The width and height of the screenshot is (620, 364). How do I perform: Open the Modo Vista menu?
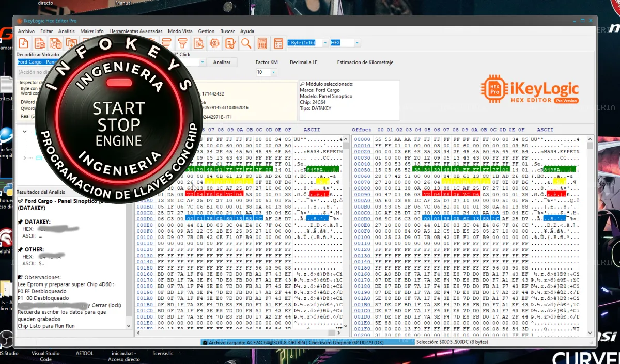click(180, 31)
